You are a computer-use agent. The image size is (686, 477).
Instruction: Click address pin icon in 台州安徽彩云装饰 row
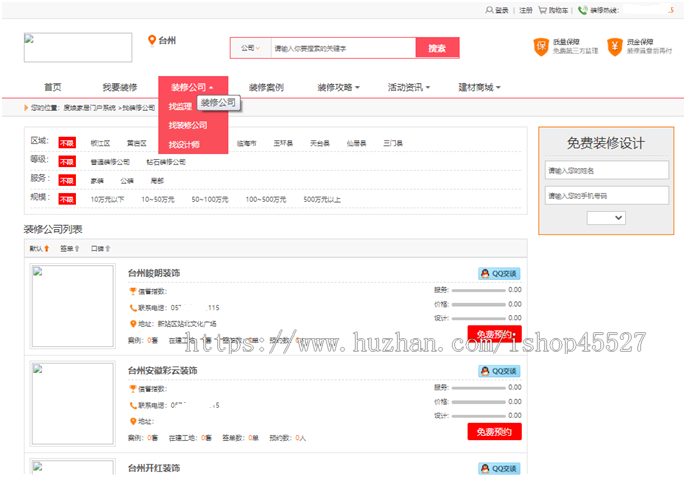133,421
